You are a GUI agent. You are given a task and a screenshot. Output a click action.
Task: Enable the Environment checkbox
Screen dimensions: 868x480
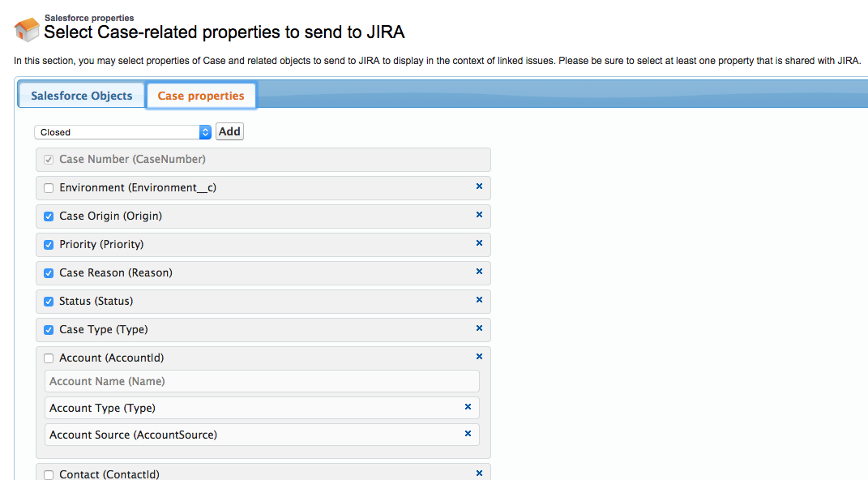coord(49,188)
